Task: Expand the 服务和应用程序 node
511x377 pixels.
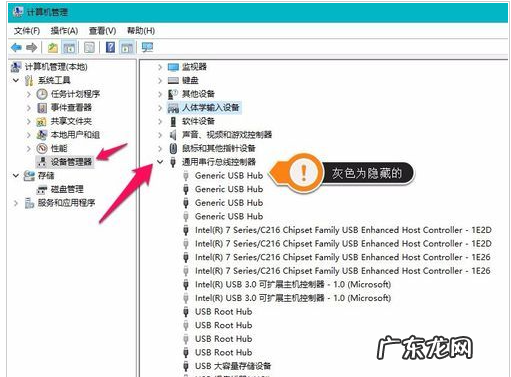Action: click(16, 203)
